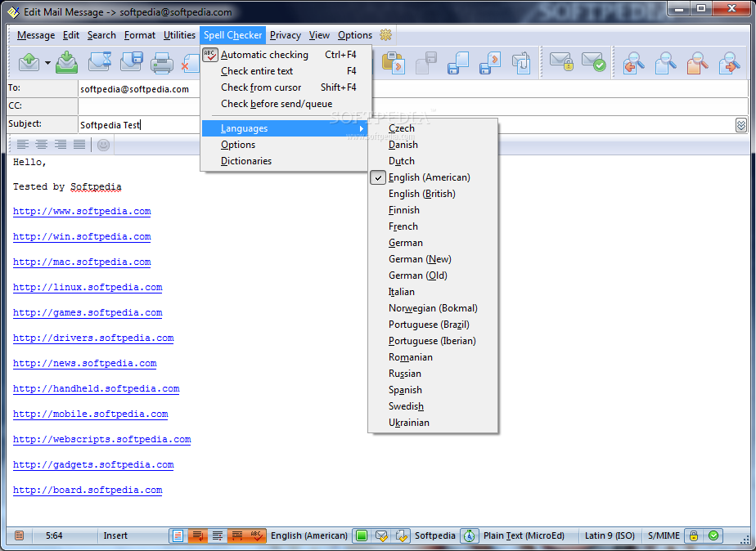Open the http://www.softpedia.com link
The image size is (756, 551).
pyautogui.click(x=82, y=211)
